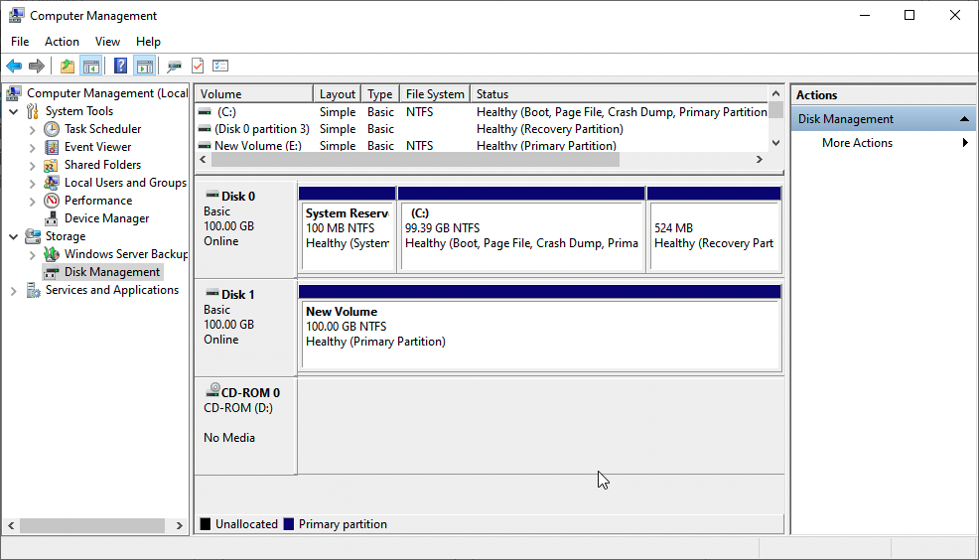Toggle Show/Hide Console Tree toolbar icon
Image resolution: width=979 pixels, height=560 pixels.
pos(91,66)
